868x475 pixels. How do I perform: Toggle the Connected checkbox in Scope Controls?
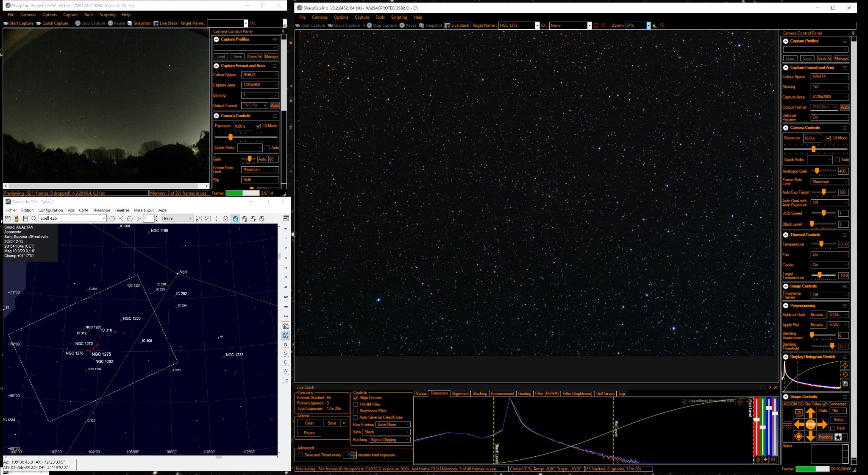click(824, 404)
